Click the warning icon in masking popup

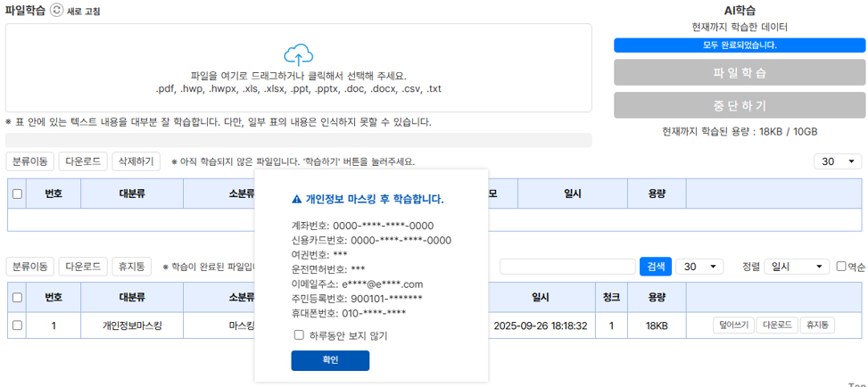[296, 199]
